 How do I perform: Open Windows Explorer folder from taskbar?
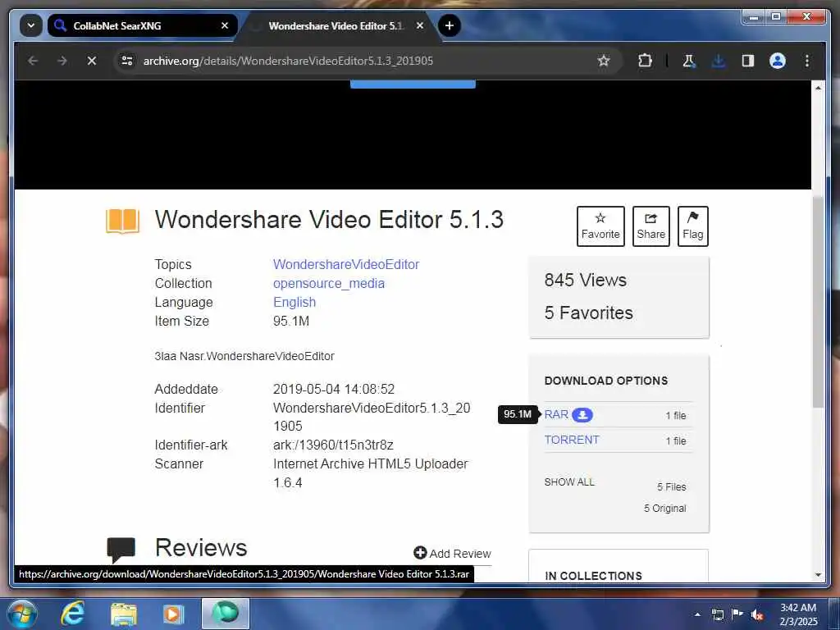124,614
